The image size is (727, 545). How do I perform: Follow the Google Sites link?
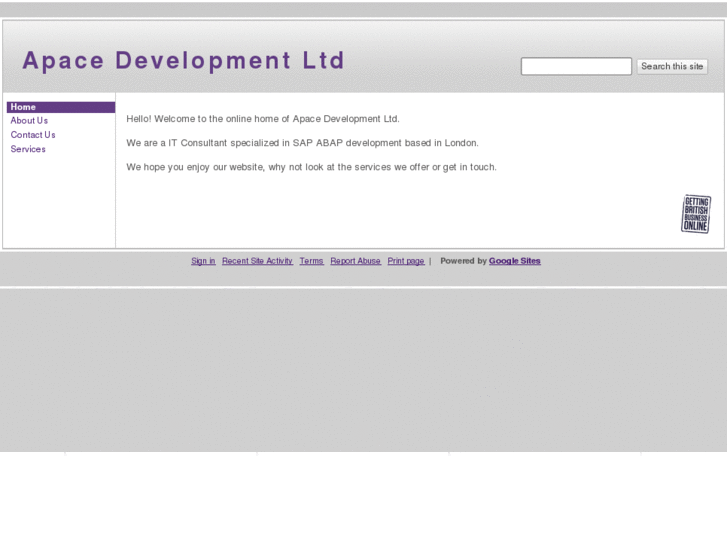[x=515, y=261]
